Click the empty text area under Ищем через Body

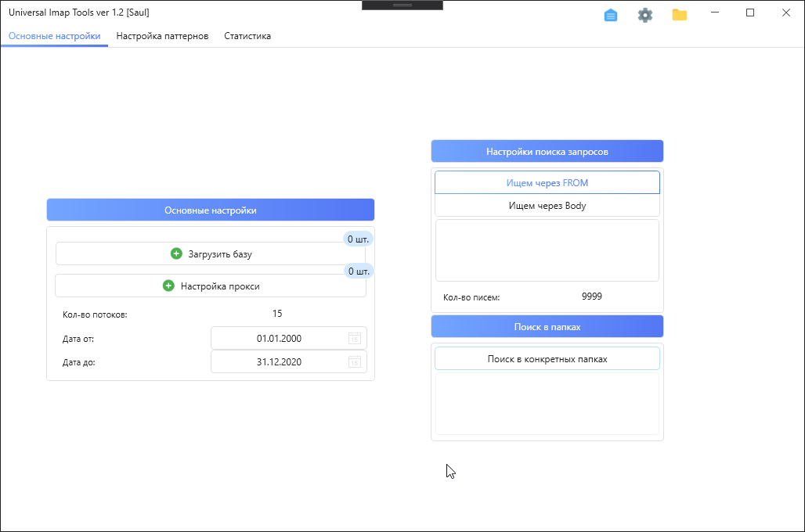click(547, 250)
